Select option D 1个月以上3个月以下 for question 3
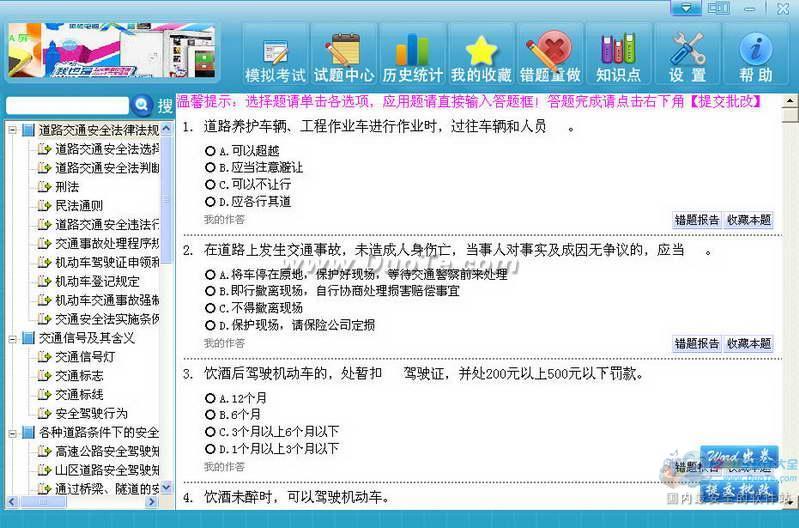This screenshot has width=799, height=528. click(x=210, y=448)
